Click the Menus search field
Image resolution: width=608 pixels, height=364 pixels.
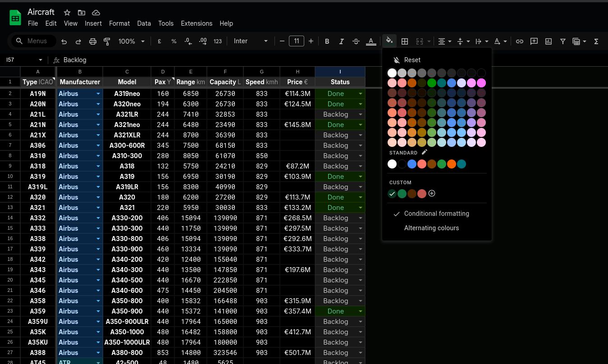34,41
